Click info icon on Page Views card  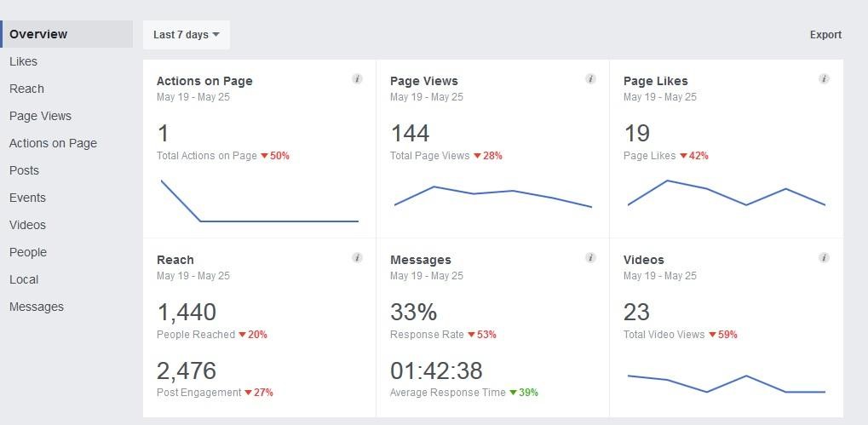(x=590, y=79)
